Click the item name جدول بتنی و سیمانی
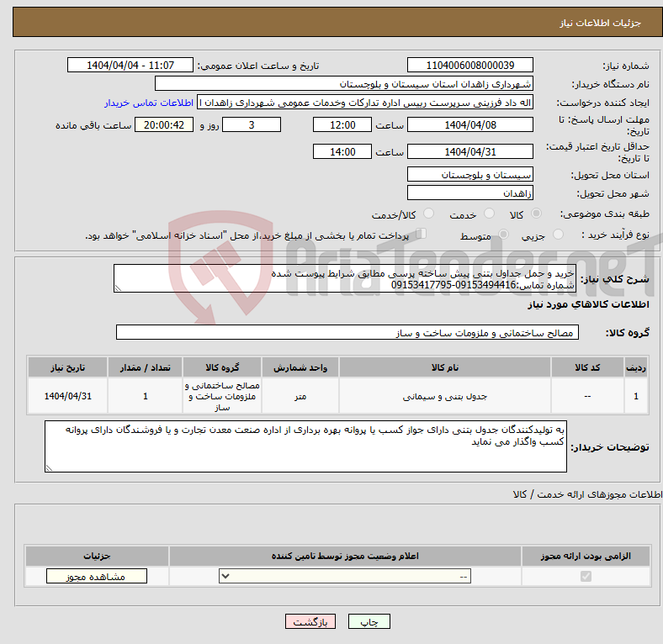This screenshot has height=644, width=663. point(445,396)
